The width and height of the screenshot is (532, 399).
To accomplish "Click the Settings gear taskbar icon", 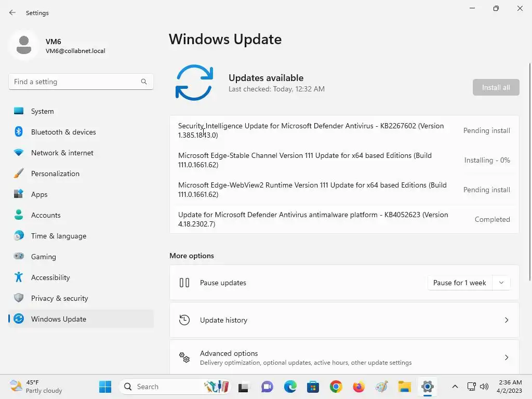I will click(x=428, y=387).
